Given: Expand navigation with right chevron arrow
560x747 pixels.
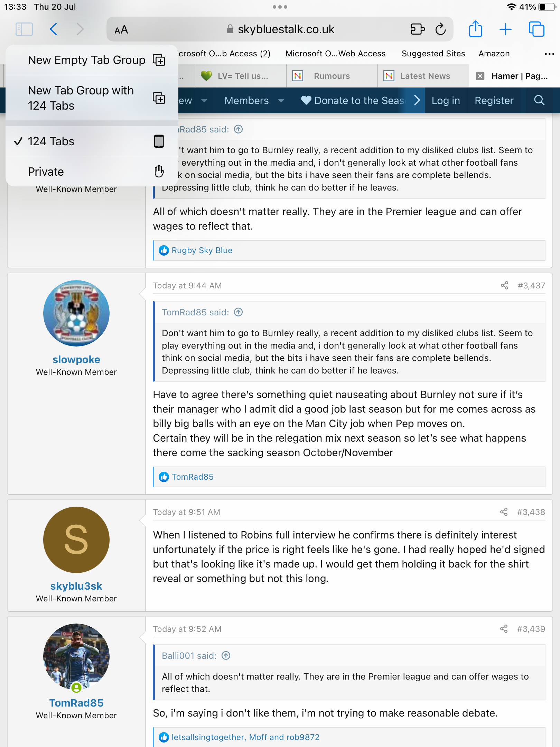Looking at the screenshot, I should pos(417,100).
